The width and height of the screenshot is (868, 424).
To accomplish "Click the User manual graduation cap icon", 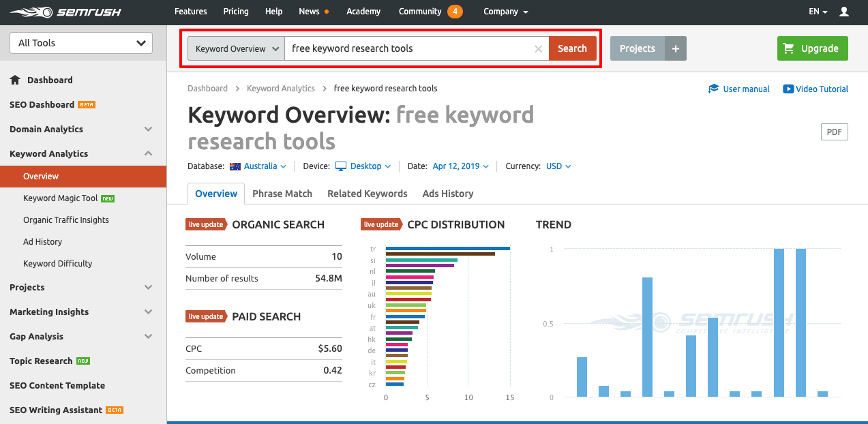I will pos(714,89).
